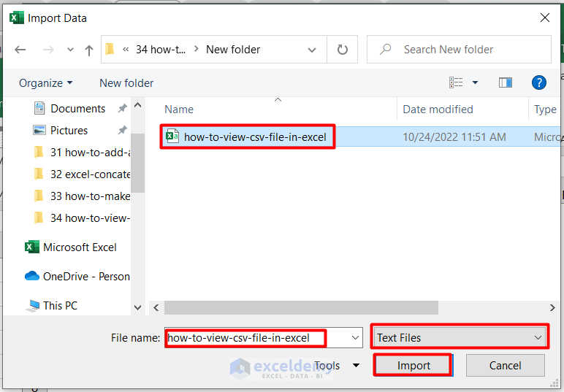
Task: Toggle the preview pane
Action: tap(506, 82)
